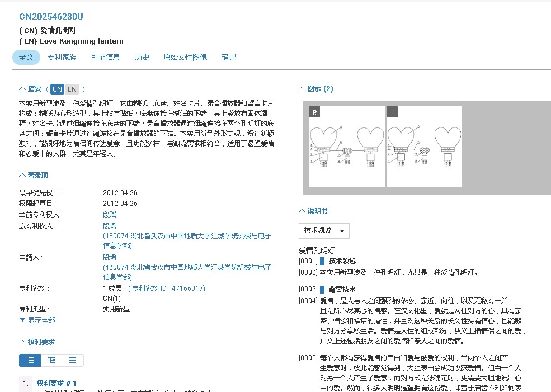Open patent family ID 47166917 link
The image size is (551, 392).
click(167, 289)
